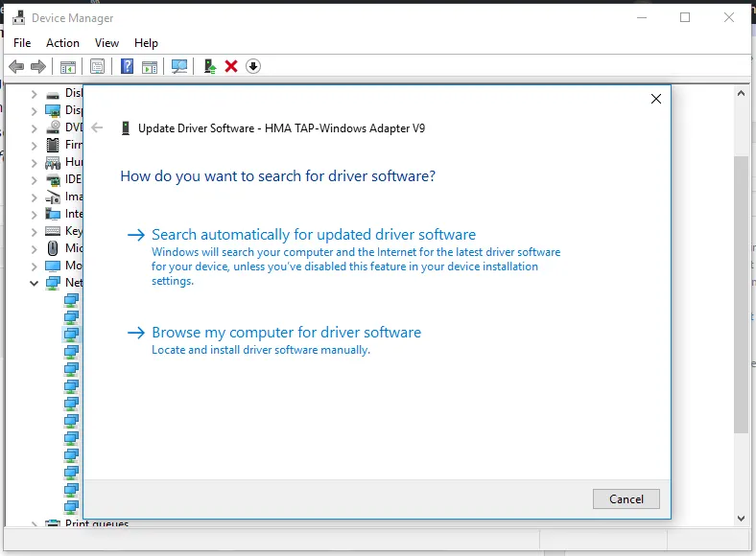Screen dimensions: 756x556
Task: Click the Update driver software toolbar icon
Action: click(x=210, y=66)
